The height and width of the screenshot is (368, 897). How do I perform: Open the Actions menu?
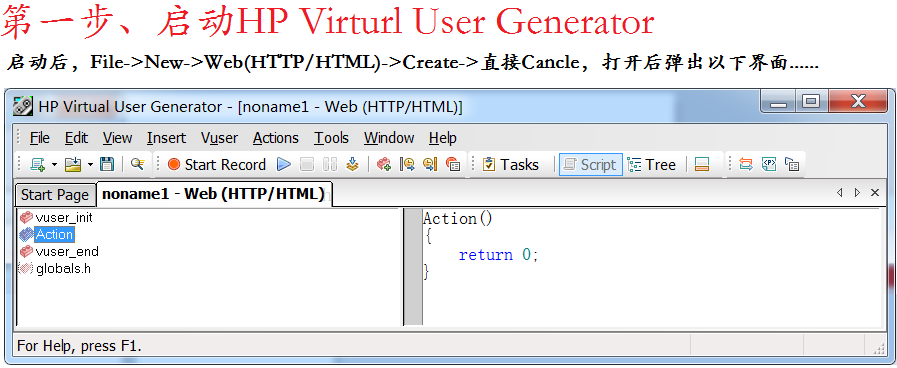[276, 138]
